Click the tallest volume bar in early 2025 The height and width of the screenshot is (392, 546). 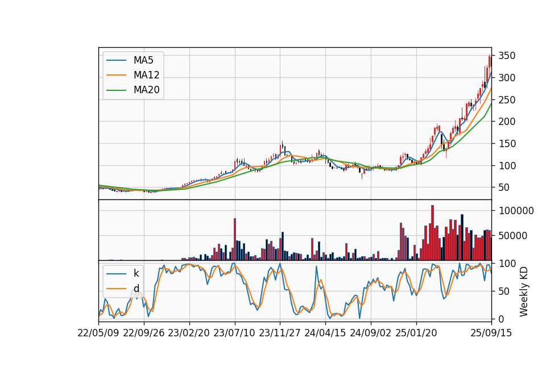pyautogui.click(x=432, y=233)
